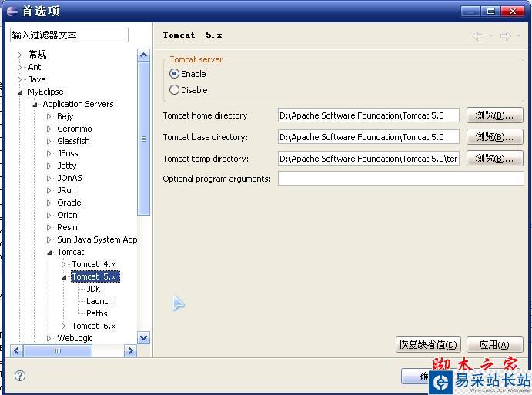Expand the Tomcat 6.x node

click(63, 326)
